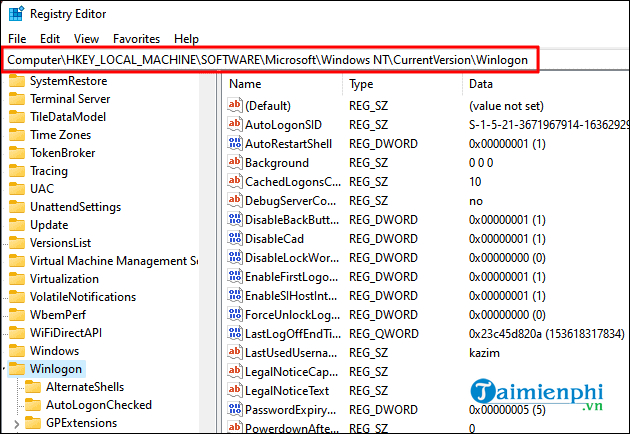
Task: Click the PasswordExpiry... DWORD icon
Action: [235, 409]
